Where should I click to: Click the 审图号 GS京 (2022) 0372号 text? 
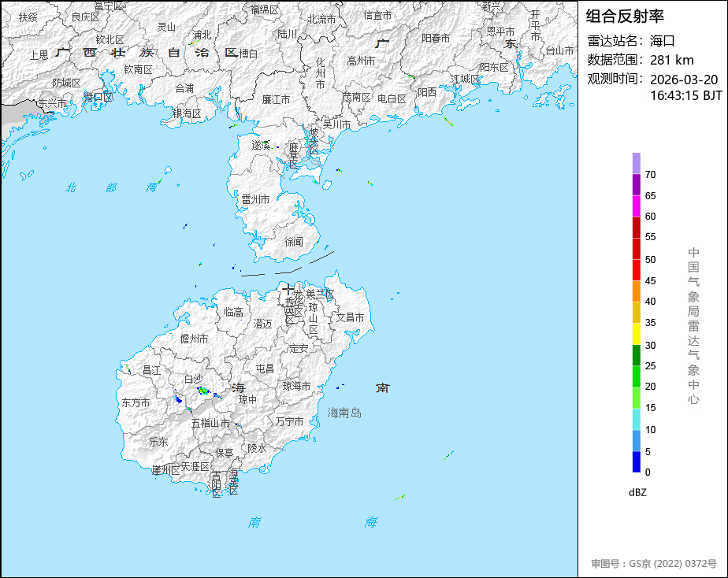click(654, 564)
